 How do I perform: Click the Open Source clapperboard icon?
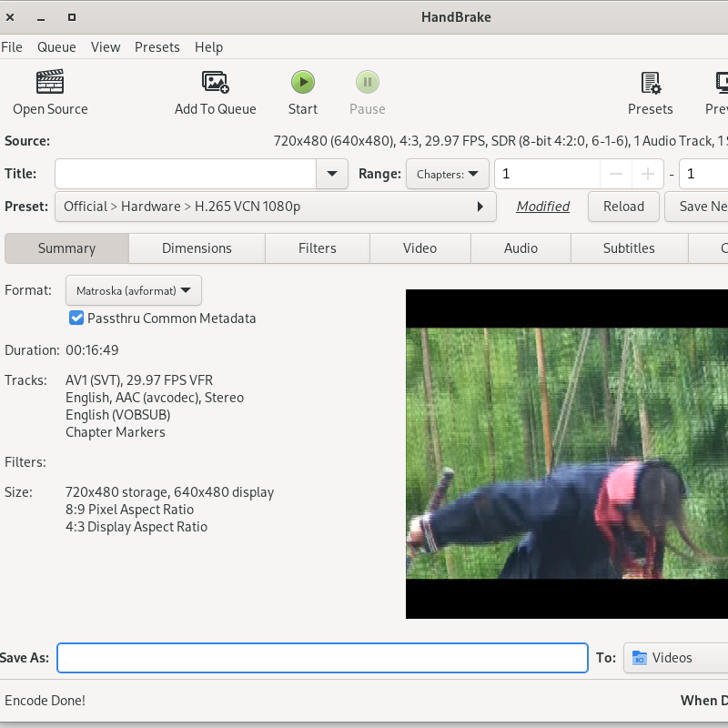(50, 83)
